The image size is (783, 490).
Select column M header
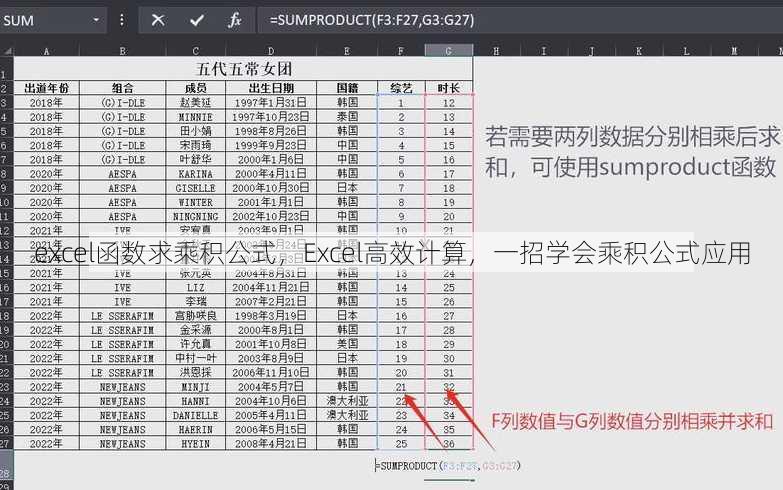tap(734, 51)
